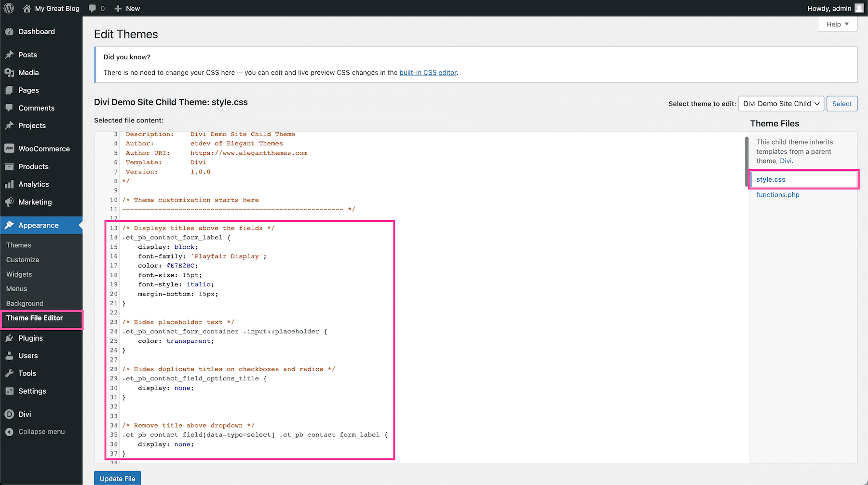Open the WooCommerce icon in sidebar

point(9,148)
